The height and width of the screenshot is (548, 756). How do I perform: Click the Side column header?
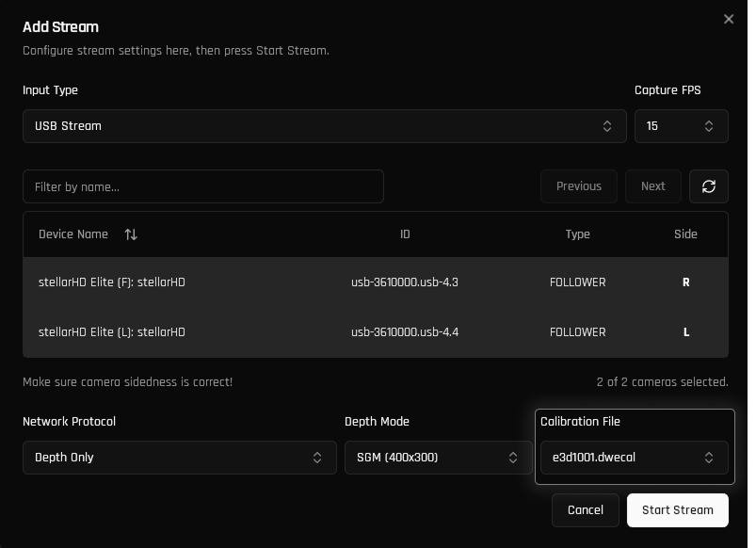[x=685, y=234]
